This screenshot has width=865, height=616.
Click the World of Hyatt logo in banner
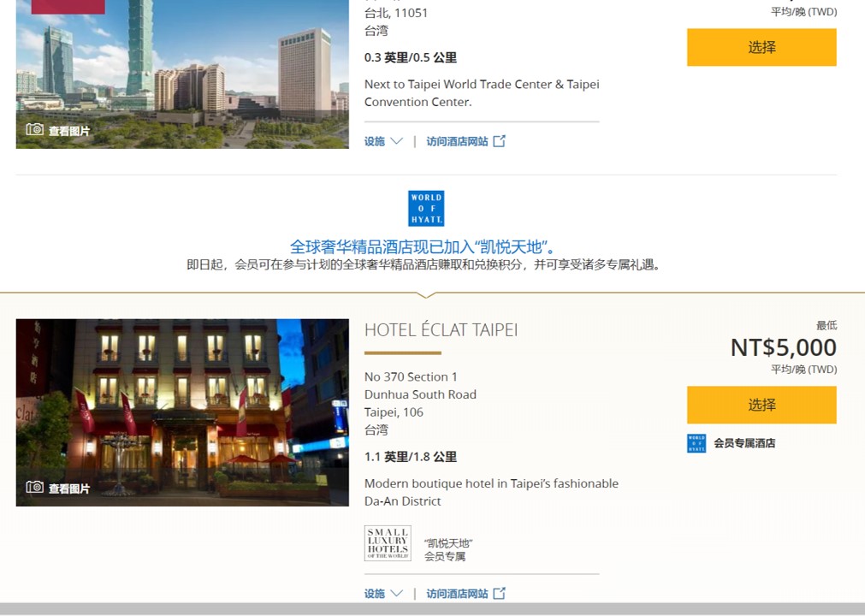point(426,209)
